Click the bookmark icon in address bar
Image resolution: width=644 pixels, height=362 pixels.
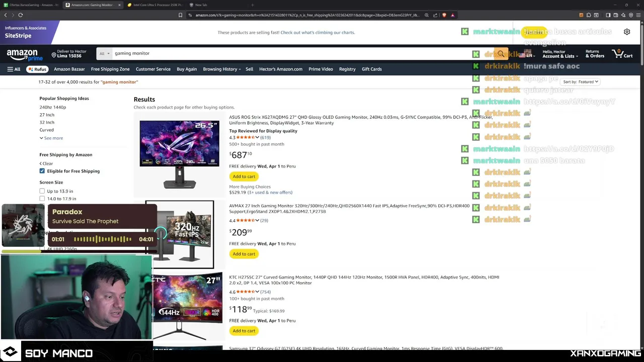click(180, 15)
